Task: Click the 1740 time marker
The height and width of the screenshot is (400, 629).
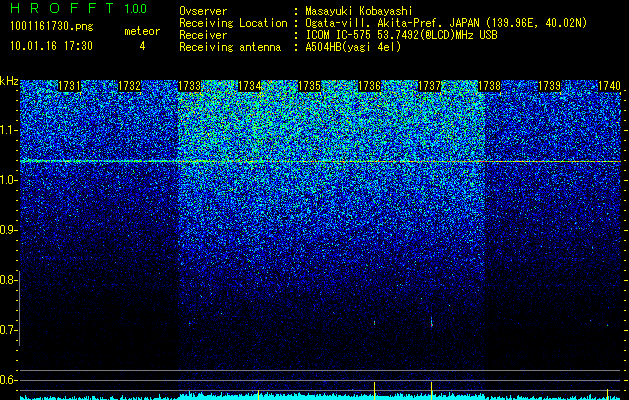Action: (609, 86)
